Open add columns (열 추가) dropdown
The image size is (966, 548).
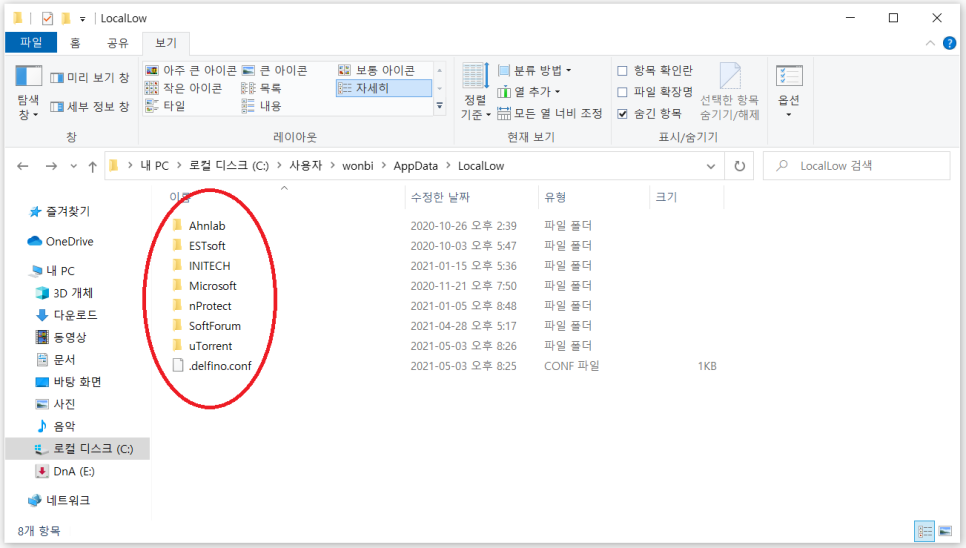(529, 92)
